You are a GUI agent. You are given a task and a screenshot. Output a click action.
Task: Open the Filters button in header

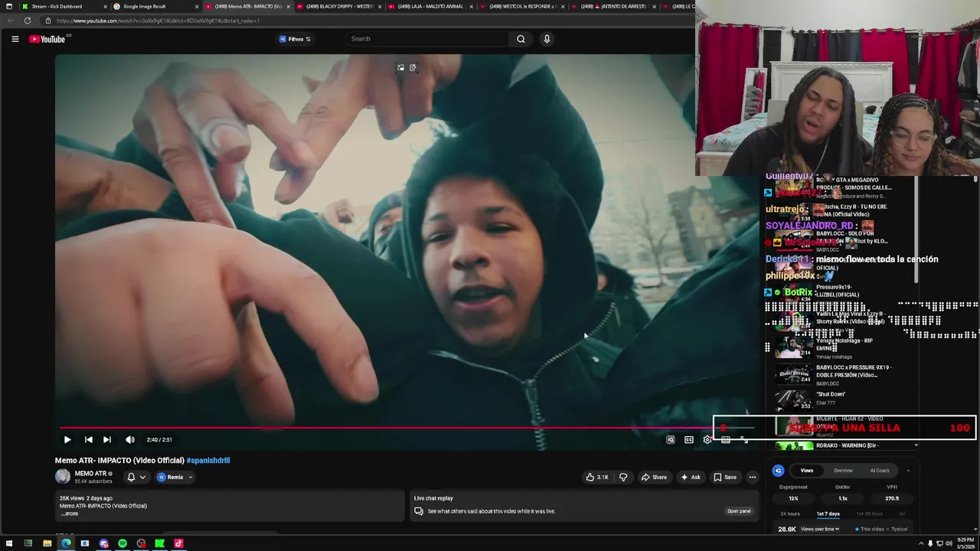pos(295,39)
